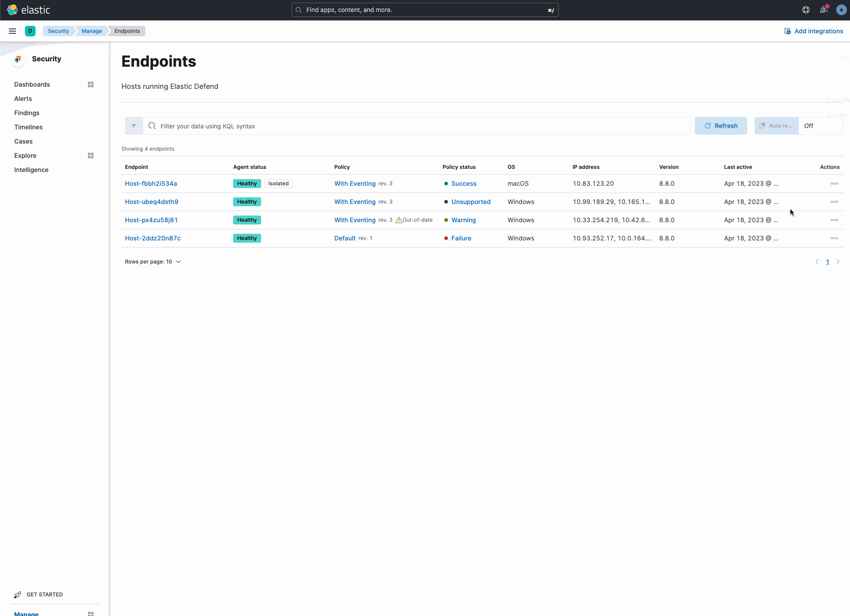Open the Auto refresh interval control

pos(777,126)
